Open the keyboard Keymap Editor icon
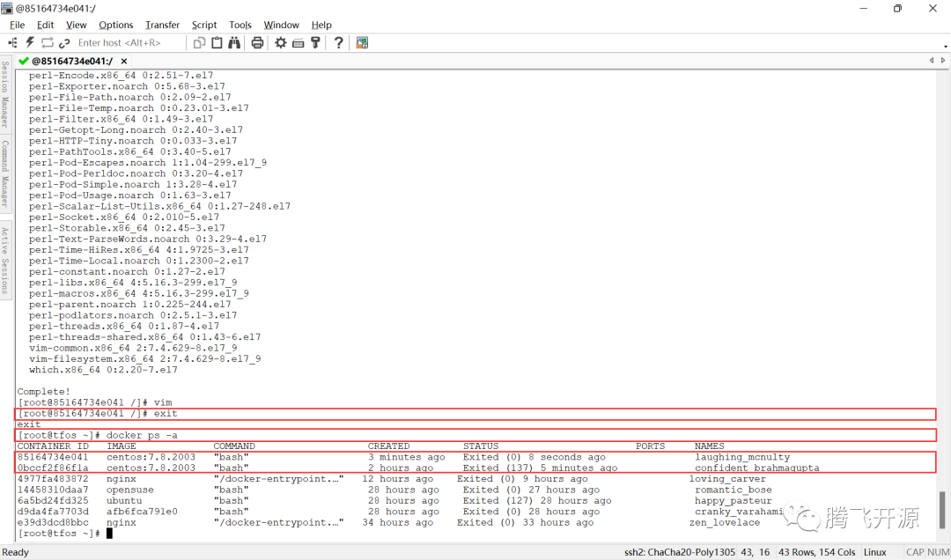Viewport: 951px width, 560px height. 298,42
